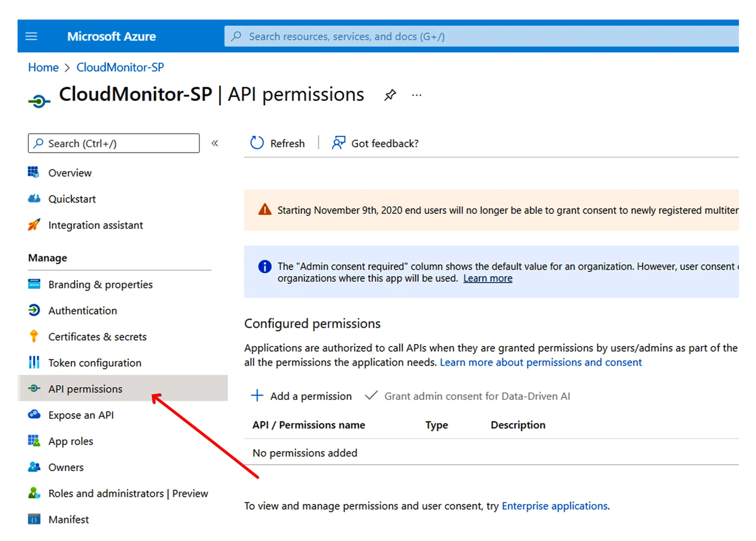Open Learn more link in info banner

point(488,278)
